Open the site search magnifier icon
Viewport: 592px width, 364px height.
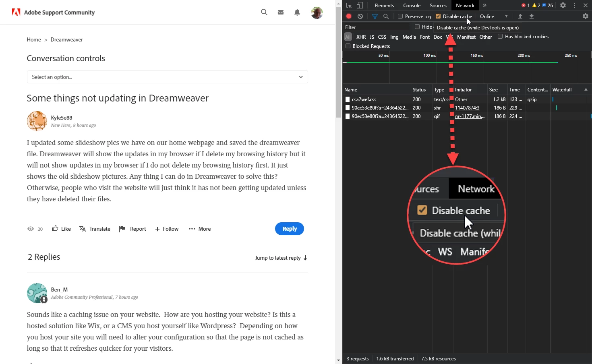(x=264, y=12)
